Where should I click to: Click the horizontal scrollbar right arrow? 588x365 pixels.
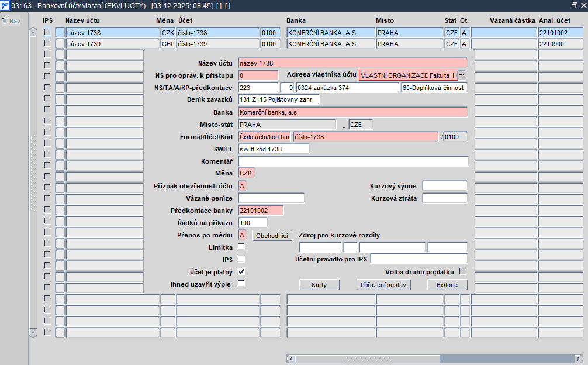point(578,359)
